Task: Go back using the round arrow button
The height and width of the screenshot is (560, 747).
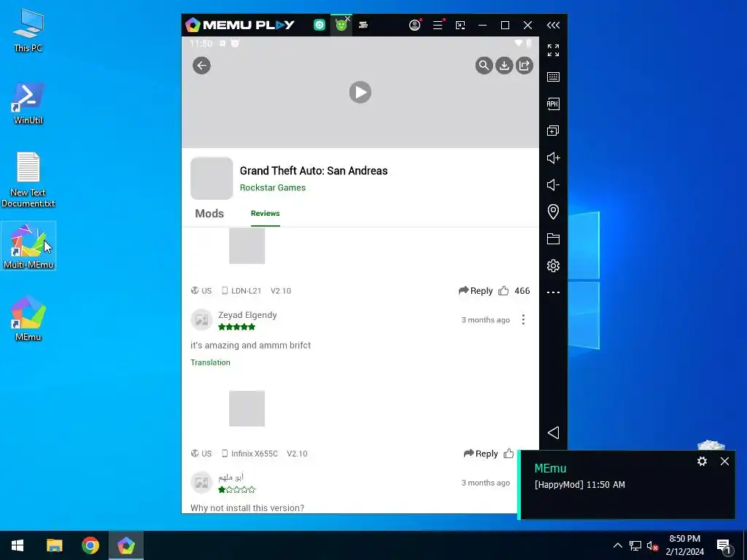Action: pyautogui.click(x=201, y=66)
